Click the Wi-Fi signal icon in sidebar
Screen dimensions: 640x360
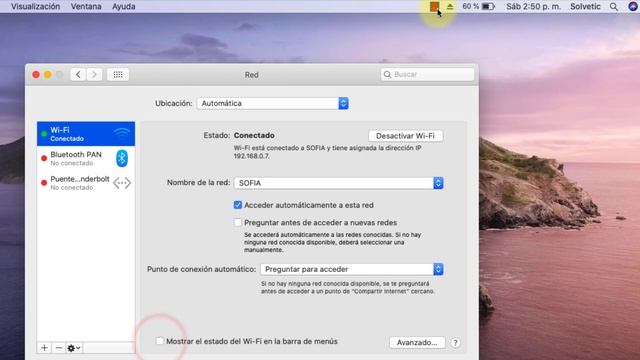[x=122, y=133]
